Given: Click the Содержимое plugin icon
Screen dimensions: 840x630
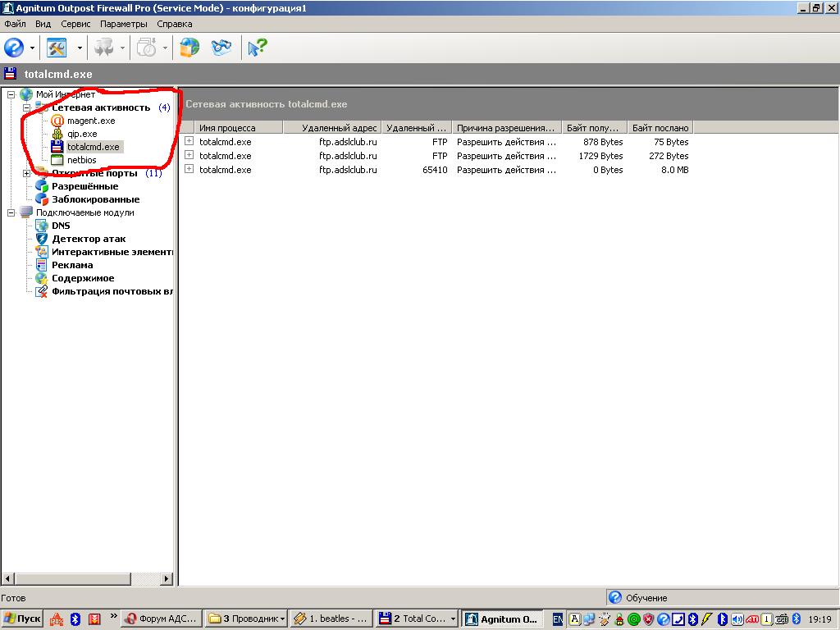Looking at the screenshot, I should pyautogui.click(x=41, y=278).
